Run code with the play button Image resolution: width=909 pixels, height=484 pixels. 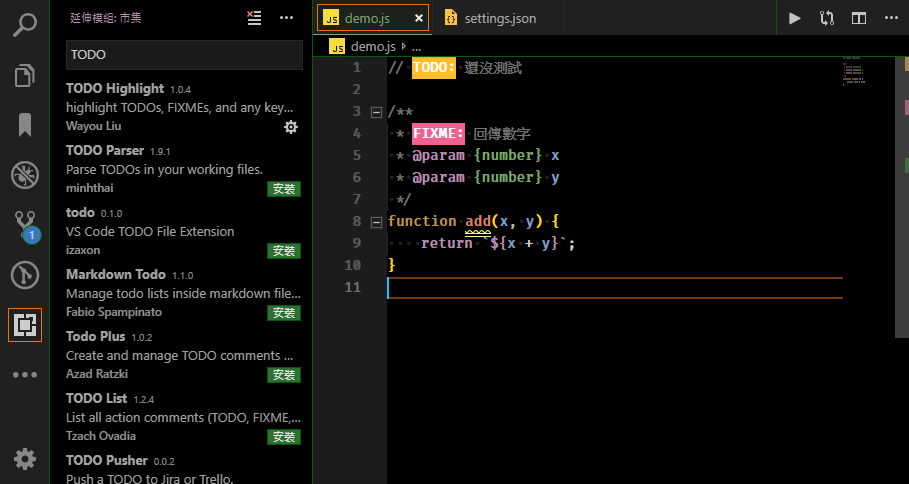(x=795, y=19)
